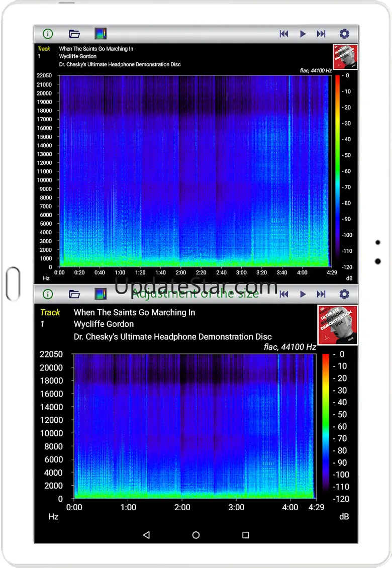Tap spectrogram view icon in lower toolbar
The width and height of the screenshot is (392, 568).
[101, 294]
